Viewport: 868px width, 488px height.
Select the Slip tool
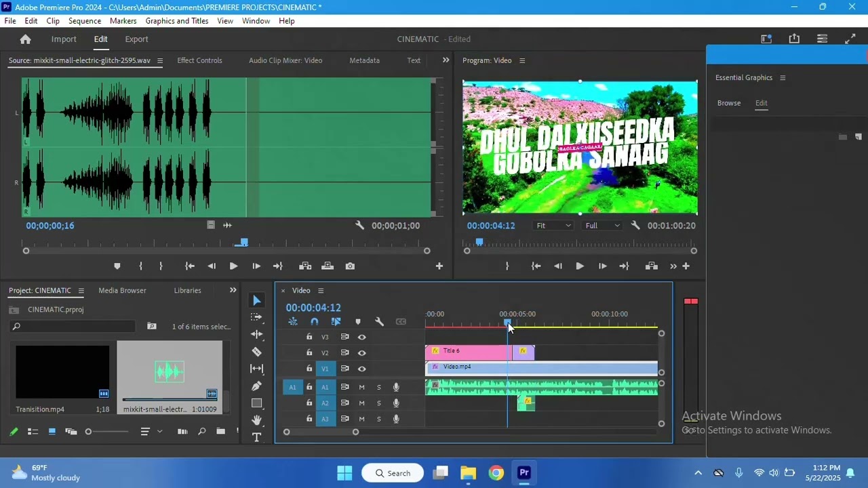click(x=256, y=369)
